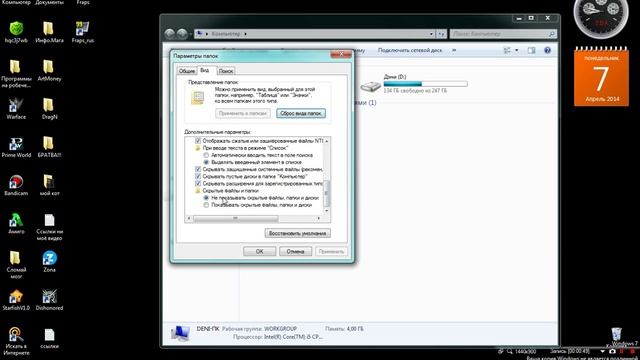The height and width of the screenshot is (360, 640).
Task: Select the Prime World shortcut icon
Action: [16, 143]
